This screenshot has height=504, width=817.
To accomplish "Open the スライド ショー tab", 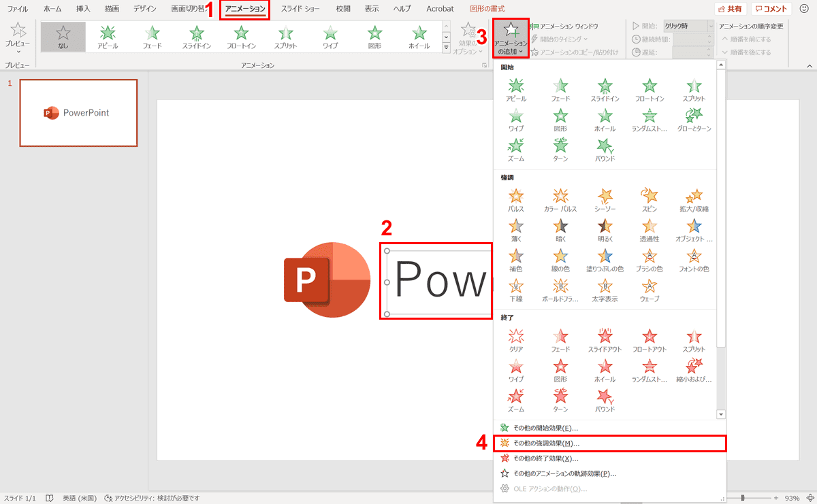I will tap(300, 10).
